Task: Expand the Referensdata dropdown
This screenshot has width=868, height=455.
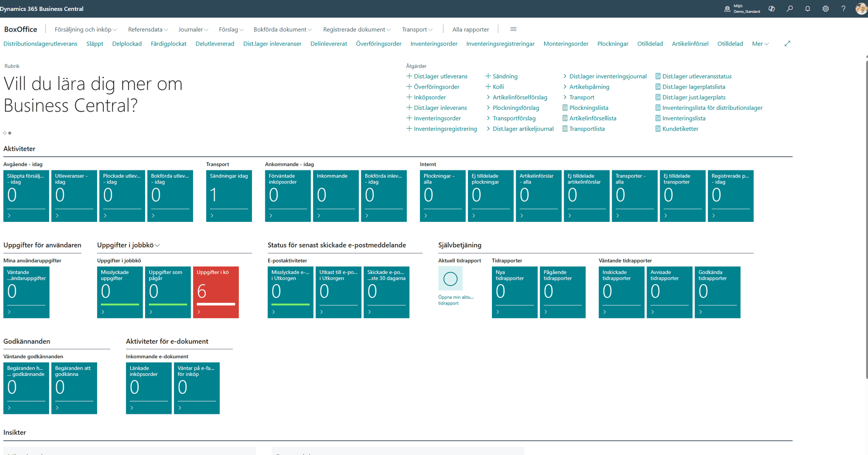Action: tap(148, 29)
